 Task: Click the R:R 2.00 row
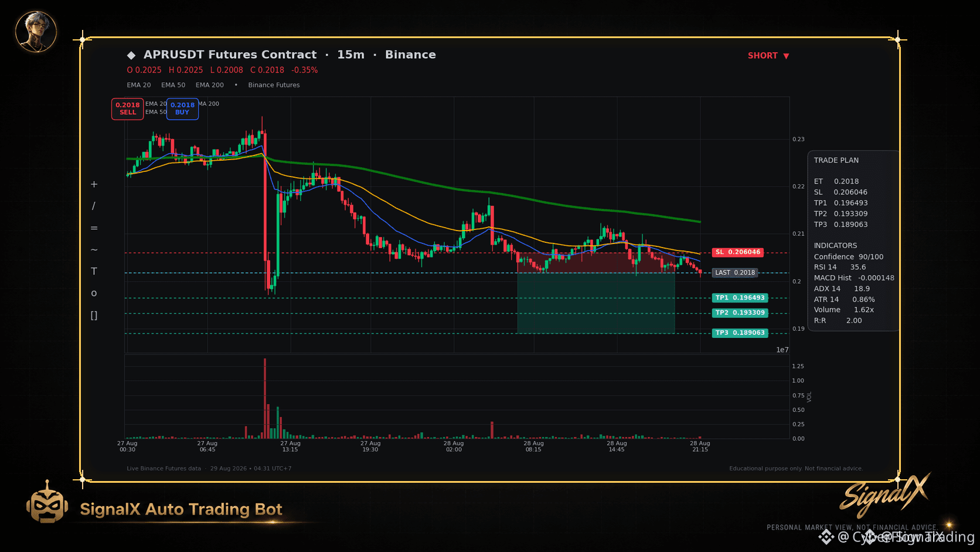pyautogui.click(x=838, y=321)
